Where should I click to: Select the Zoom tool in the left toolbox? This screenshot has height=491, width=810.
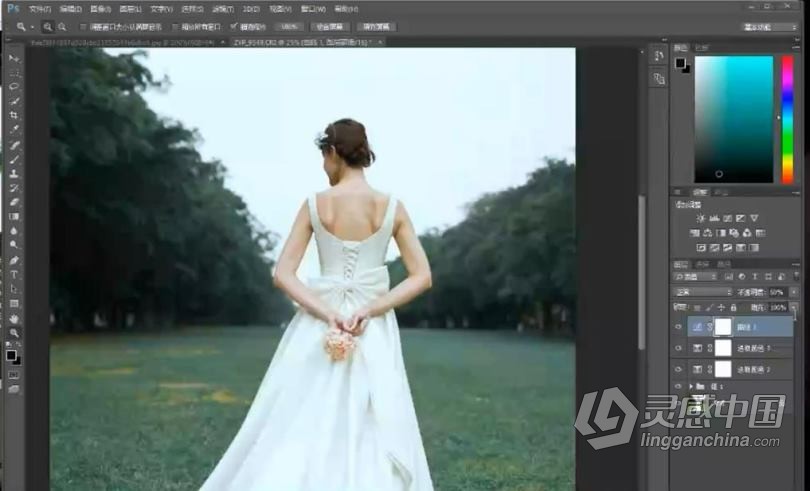point(14,333)
